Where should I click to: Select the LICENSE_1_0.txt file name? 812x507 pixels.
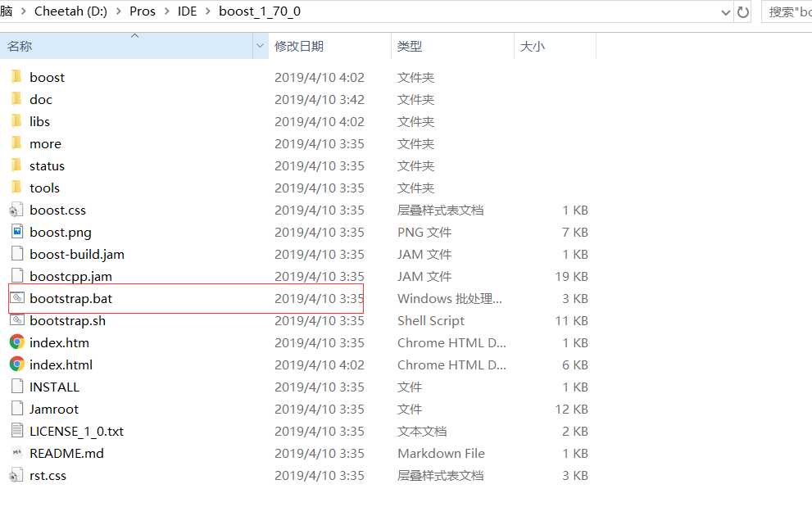tap(76, 431)
